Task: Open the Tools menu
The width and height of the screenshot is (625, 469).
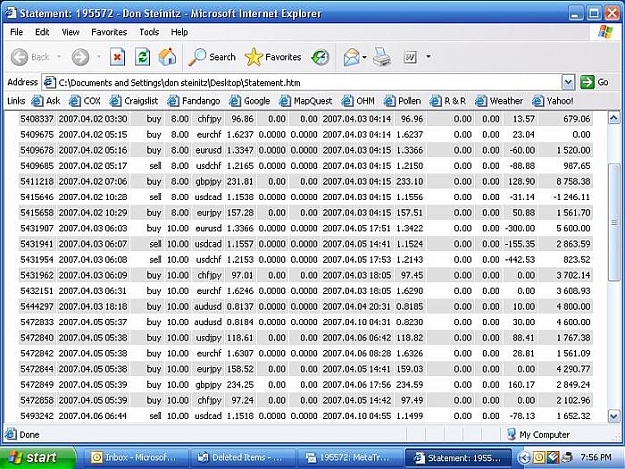Action: coord(149,32)
